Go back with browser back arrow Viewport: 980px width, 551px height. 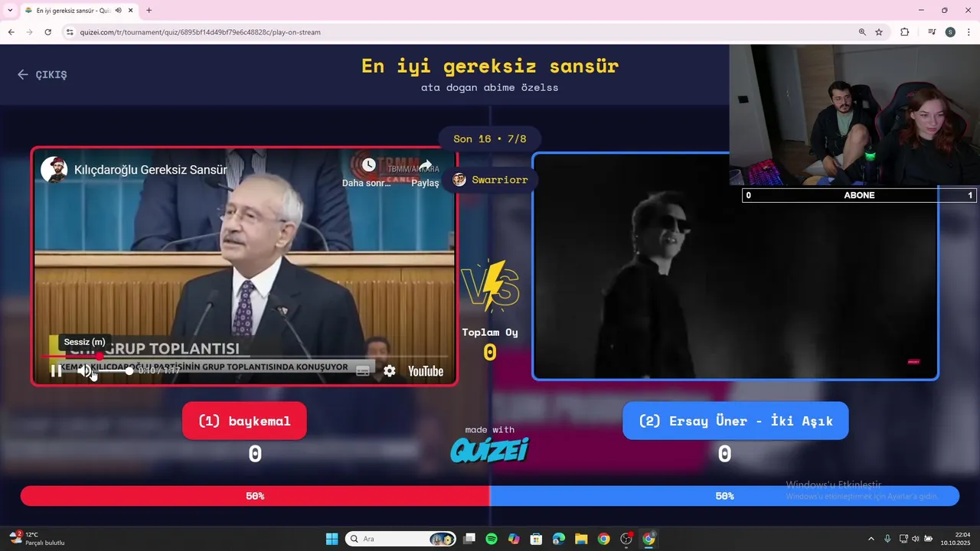pos(11,32)
